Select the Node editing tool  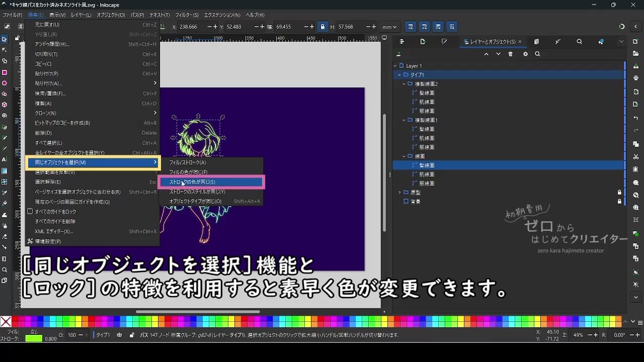pos(5,51)
